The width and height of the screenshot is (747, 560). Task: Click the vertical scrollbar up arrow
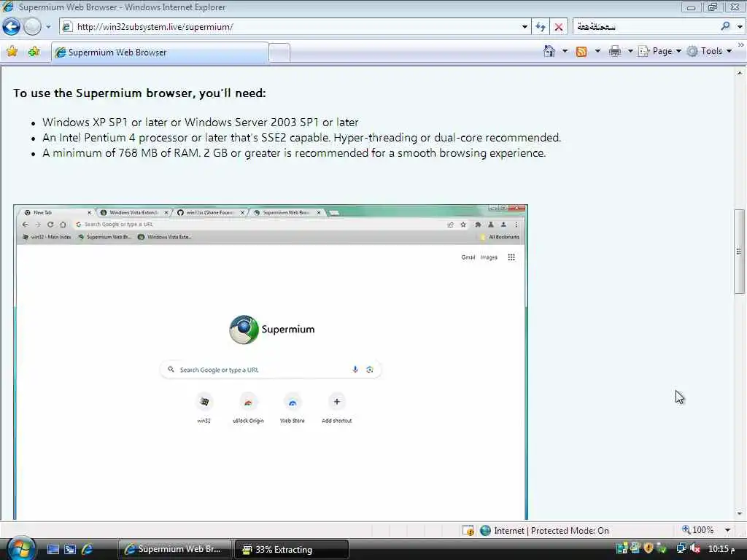(x=740, y=73)
